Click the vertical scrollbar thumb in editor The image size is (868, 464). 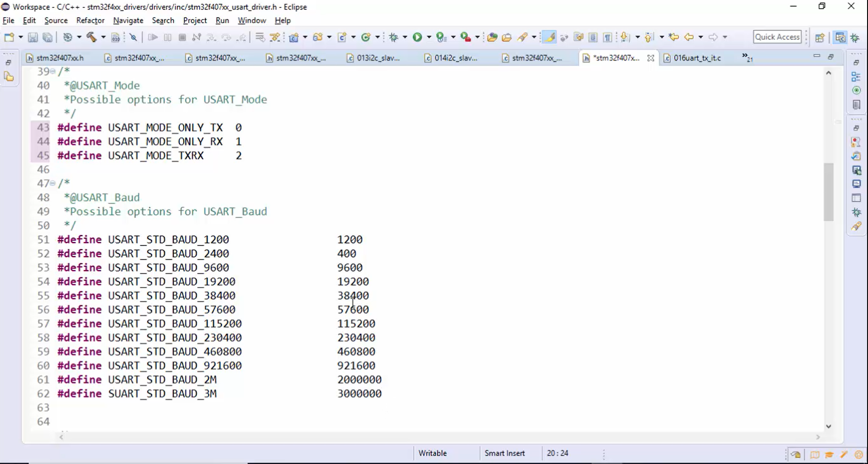pyautogui.click(x=829, y=192)
